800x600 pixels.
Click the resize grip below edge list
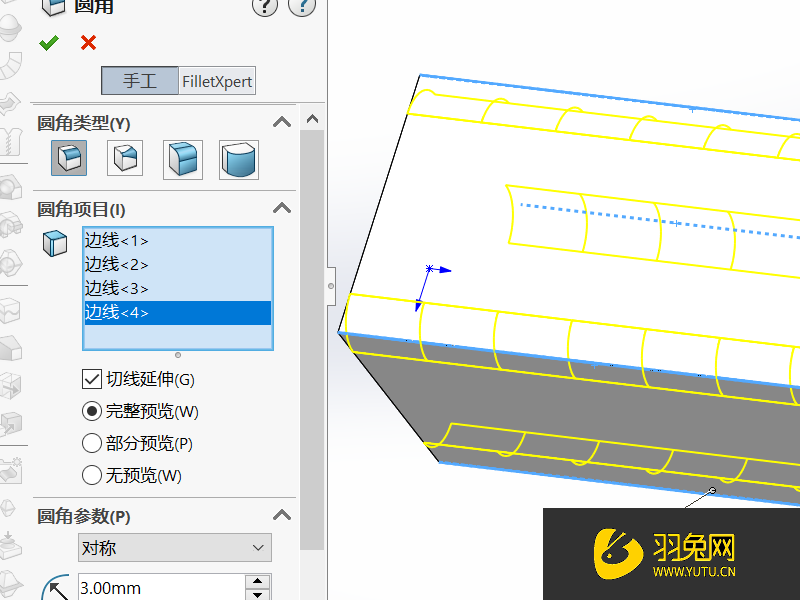[178, 355]
